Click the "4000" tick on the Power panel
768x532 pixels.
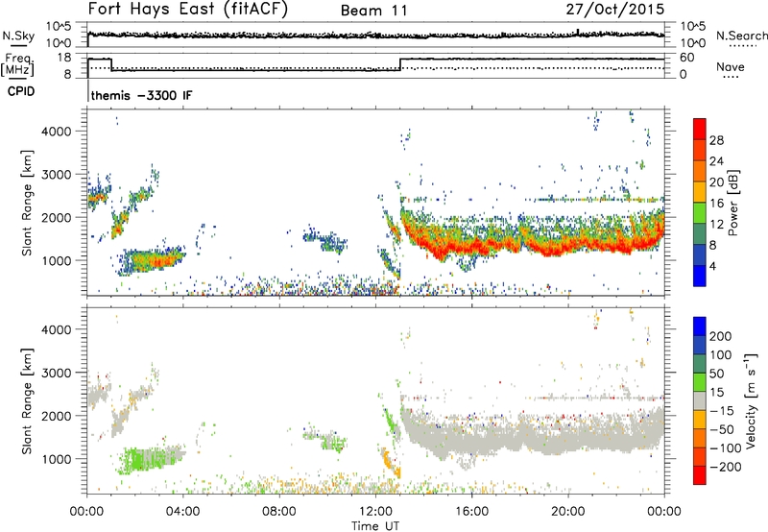(x=57, y=132)
